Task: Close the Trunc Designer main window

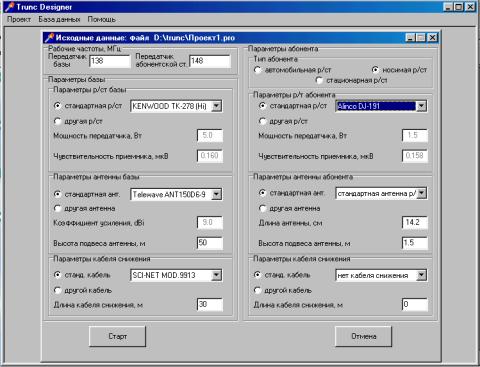Action: point(470,7)
